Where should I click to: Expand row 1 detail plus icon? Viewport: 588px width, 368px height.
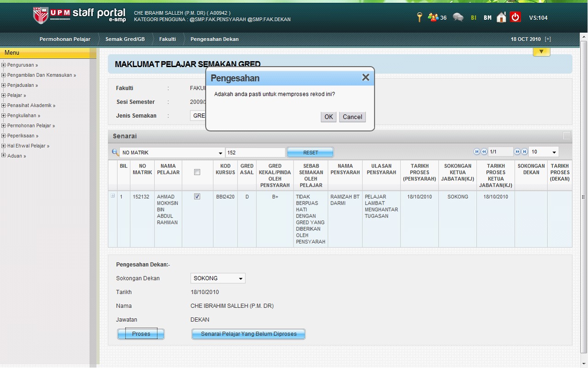point(113,196)
